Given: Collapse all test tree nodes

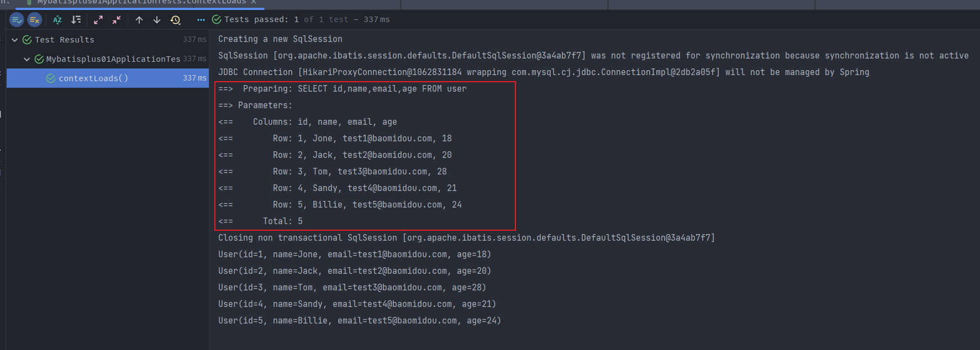Looking at the screenshot, I should (x=117, y=20).
